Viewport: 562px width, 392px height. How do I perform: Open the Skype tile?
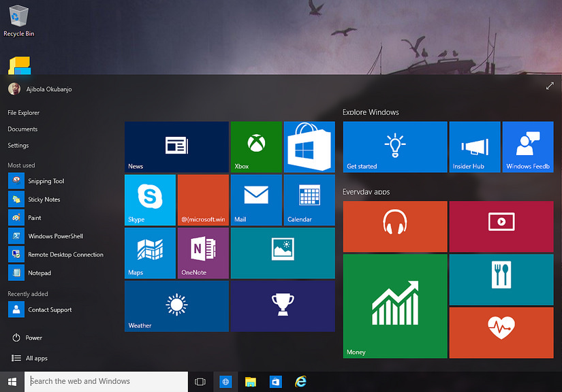tap(150, 199)
